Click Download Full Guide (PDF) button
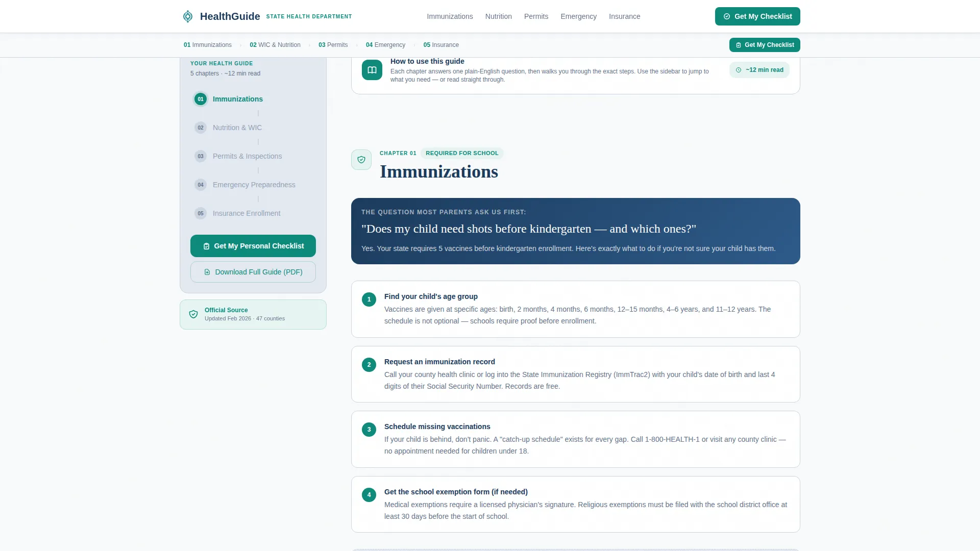Viewport: 980px width, 551px height. click(x=253, y=272)
